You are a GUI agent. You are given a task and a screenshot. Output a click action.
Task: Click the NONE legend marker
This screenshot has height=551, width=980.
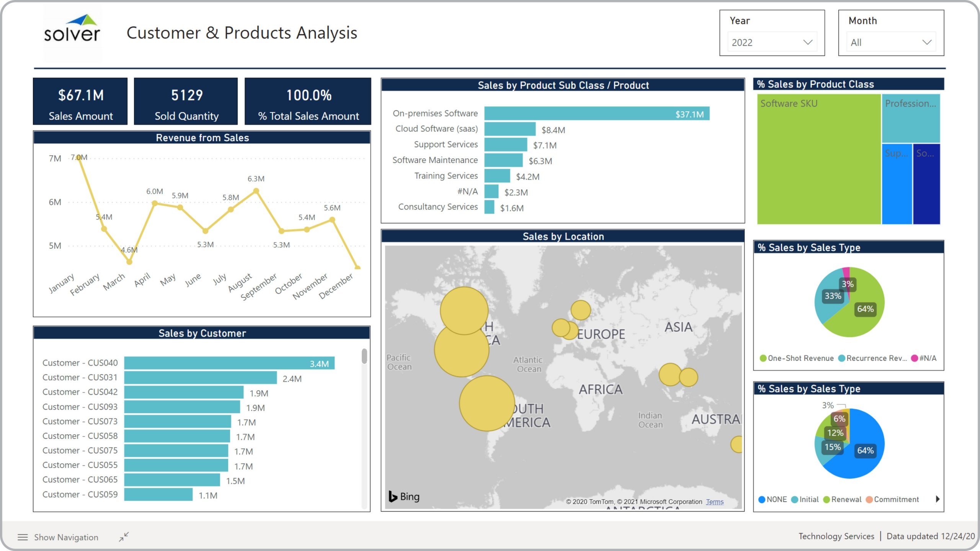(x=762, y=499)
